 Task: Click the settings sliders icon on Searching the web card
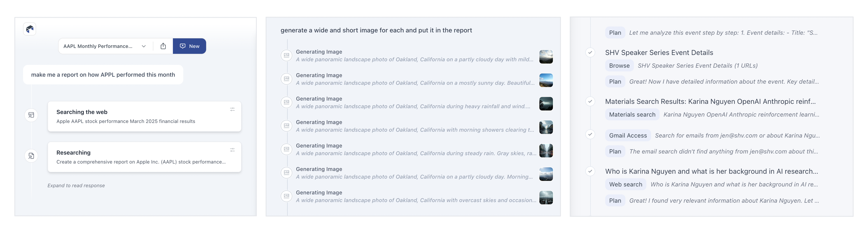coord(232,109)
